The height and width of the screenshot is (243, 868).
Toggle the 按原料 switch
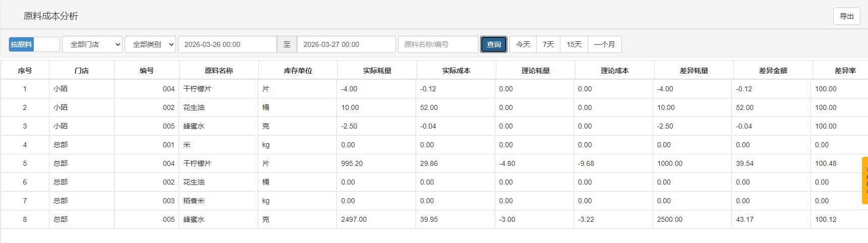point(34,44)
